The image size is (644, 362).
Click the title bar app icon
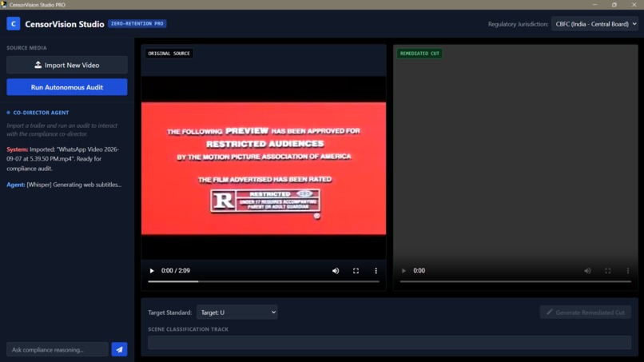pos(4,5)
